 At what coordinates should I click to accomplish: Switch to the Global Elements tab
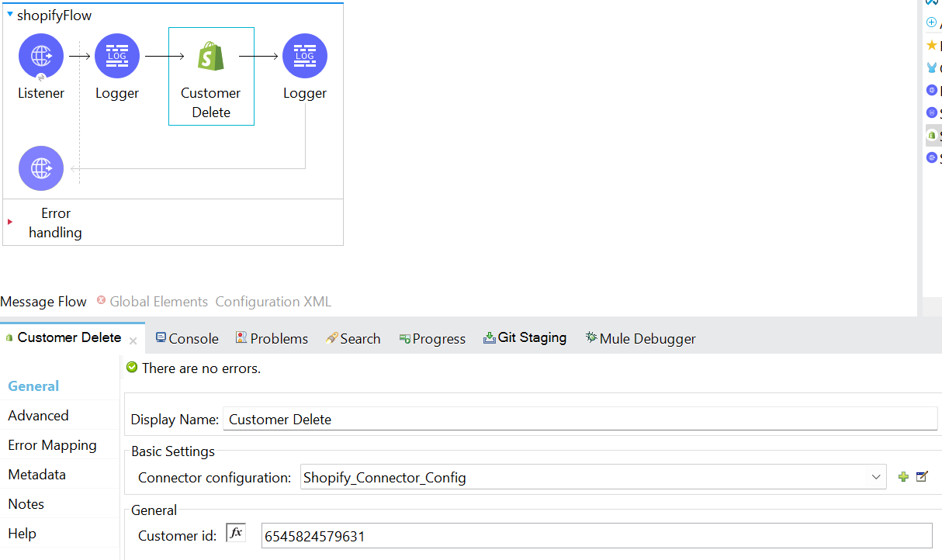click(158, 302)
